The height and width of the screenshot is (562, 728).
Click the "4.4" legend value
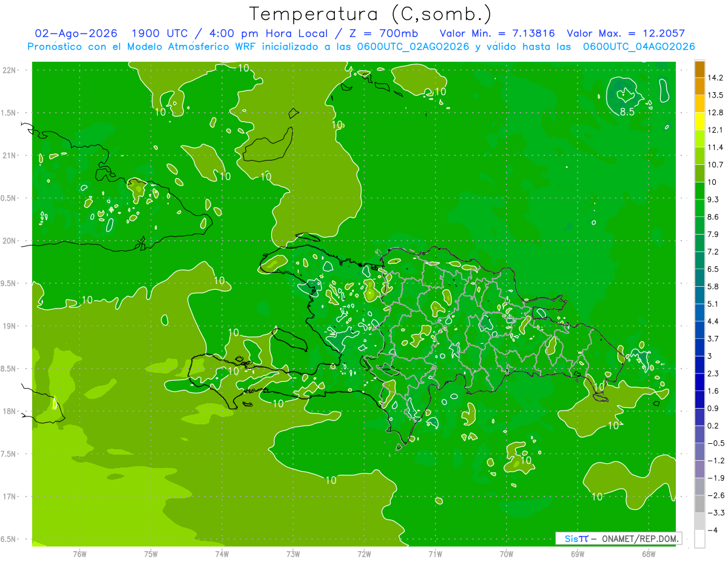713,321
